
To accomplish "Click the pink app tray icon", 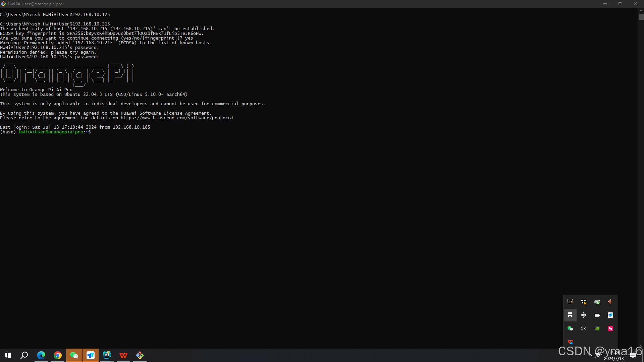I will pos(610,328).
